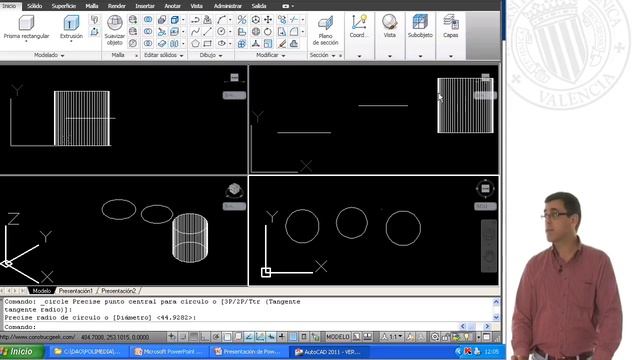Click the MODELO button in status bar
Viewport: 640px width, 360px height.
tap(338, 337)
